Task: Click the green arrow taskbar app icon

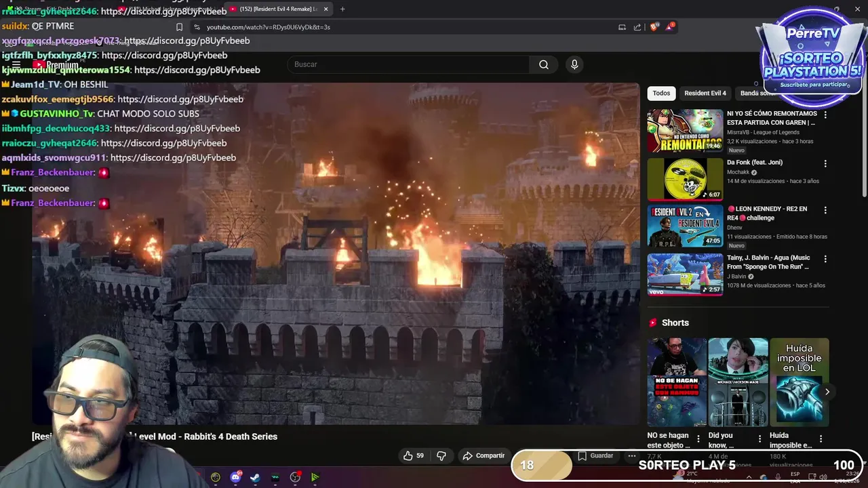Action: coord(315,477)
